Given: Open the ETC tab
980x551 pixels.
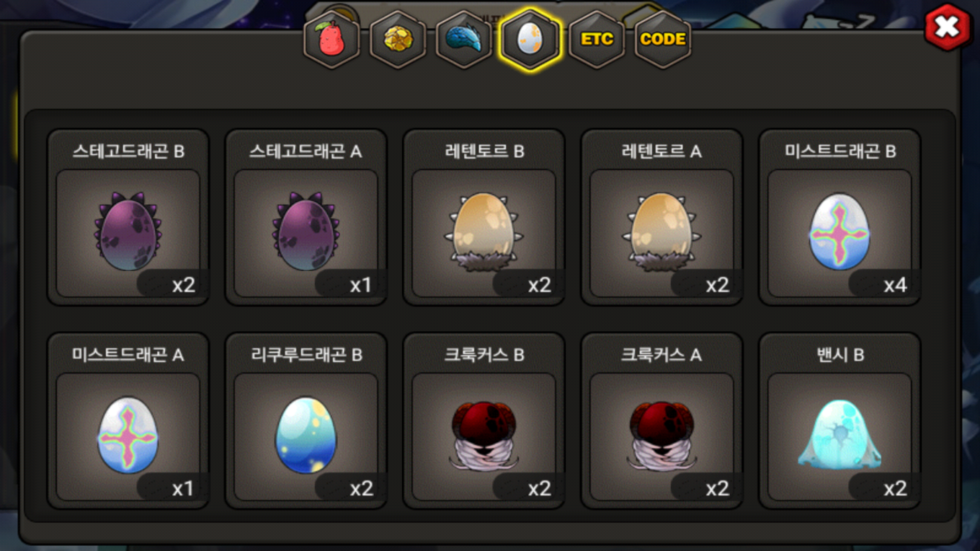Looking at the screenshot, I should tap(596, 39).
